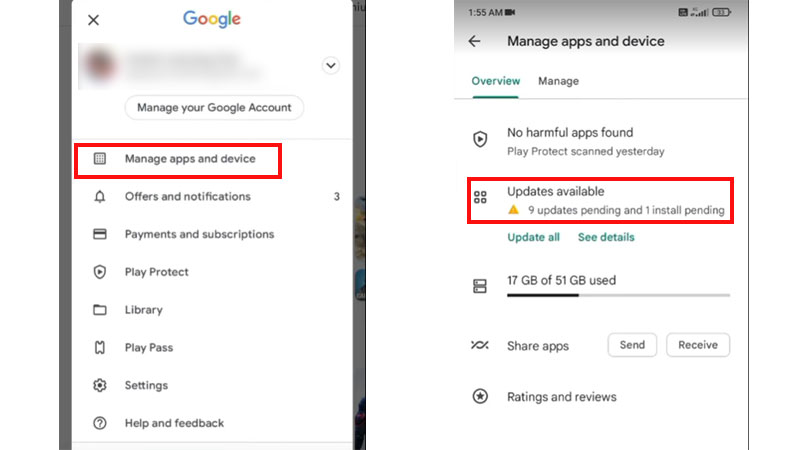The height and width of the screenshot is (450, 800).
Task: Click the Google logo
Action: pyautogui.click(x=212, y=19)
